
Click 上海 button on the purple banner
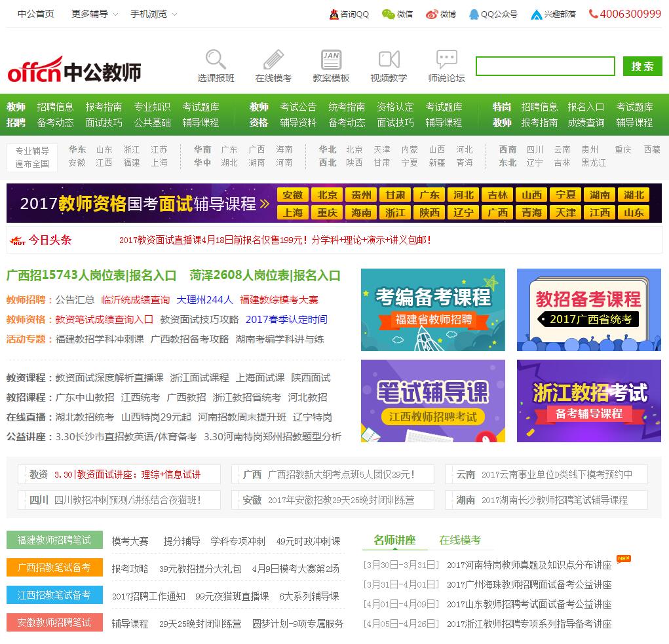[293, 212]
